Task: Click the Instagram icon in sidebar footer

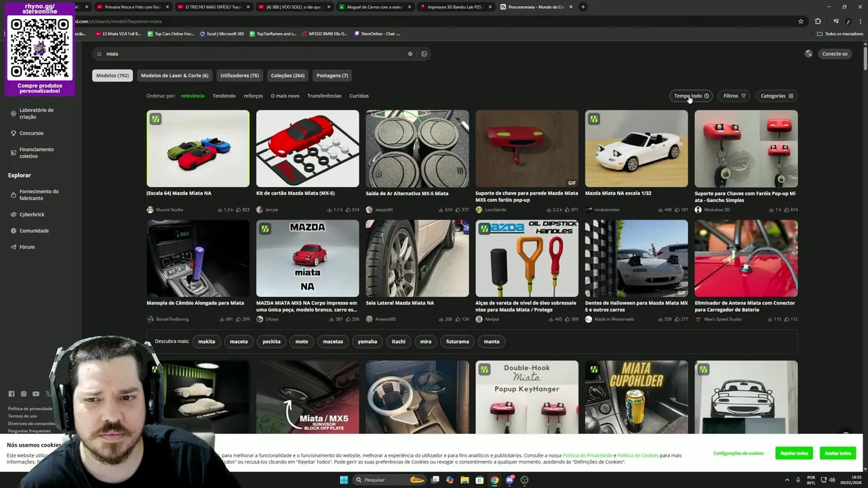Action: [x=24, y=394]
